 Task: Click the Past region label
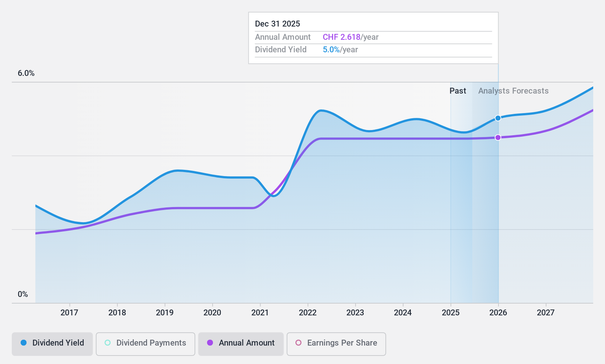pyautogui.click(x=458, y=91)
